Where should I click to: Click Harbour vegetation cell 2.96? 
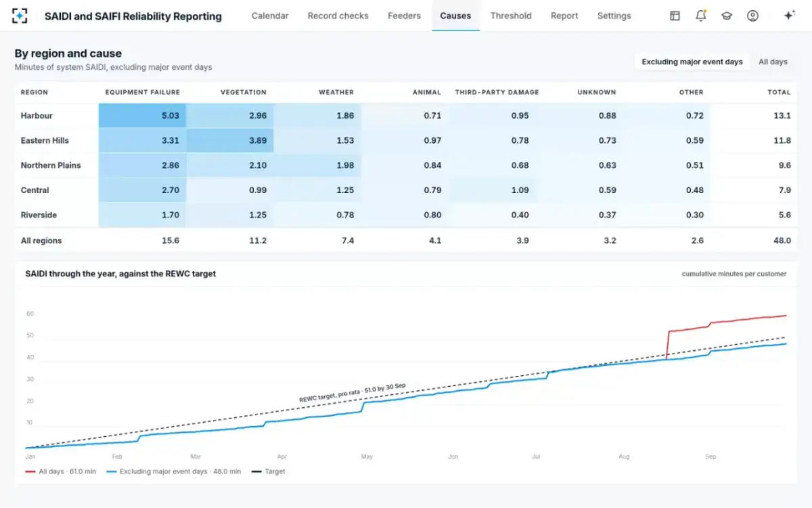230,116
